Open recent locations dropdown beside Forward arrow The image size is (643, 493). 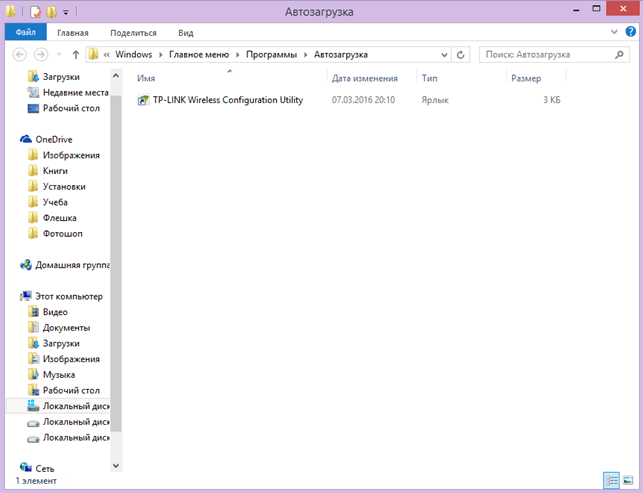click(x=60, y=54)
